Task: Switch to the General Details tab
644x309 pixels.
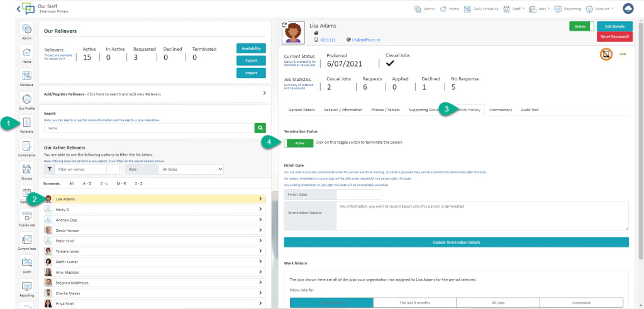Action: [302, 110]
